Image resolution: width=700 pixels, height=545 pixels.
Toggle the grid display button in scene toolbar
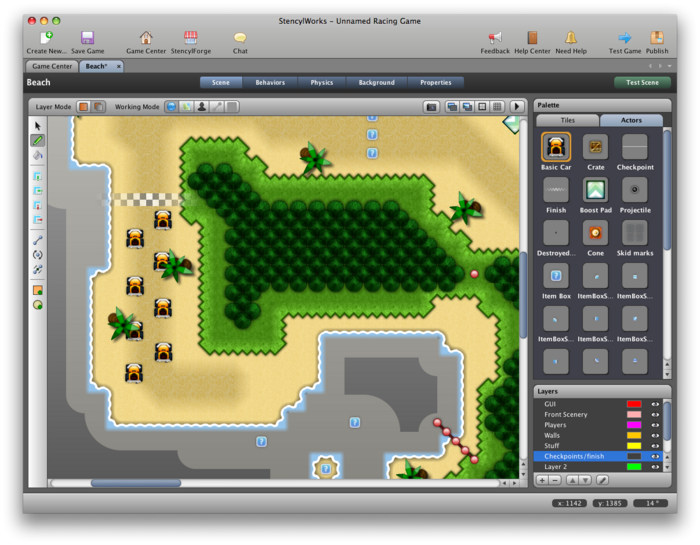point(496,107)
